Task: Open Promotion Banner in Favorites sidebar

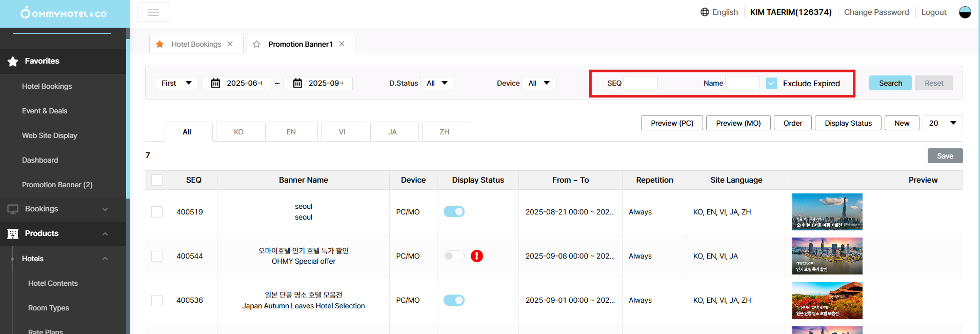Action: 57,185
